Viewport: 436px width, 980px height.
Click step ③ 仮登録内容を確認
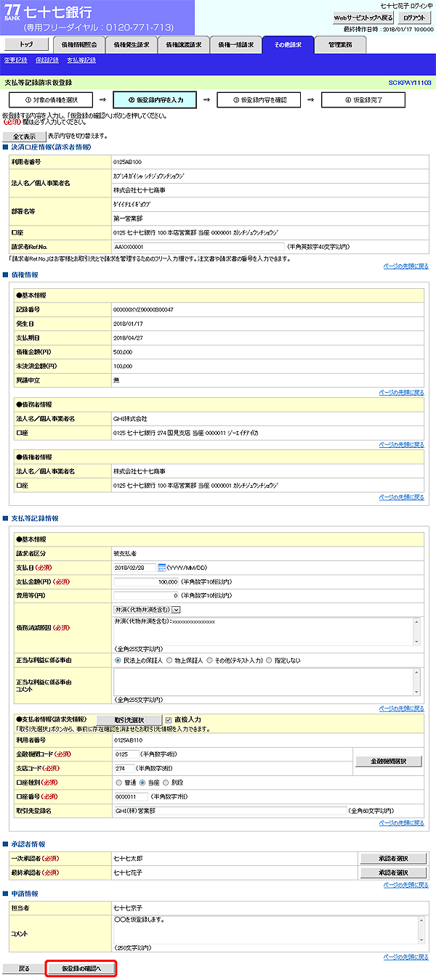[259, 99]
